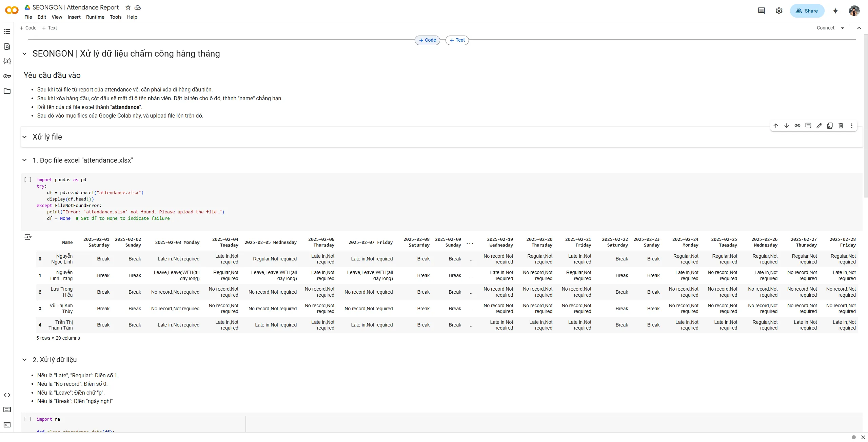Image resolution: width=868 pixels, height=442 pixels.
Task: Collapse the header with the chevron
Action: [859, 28]
